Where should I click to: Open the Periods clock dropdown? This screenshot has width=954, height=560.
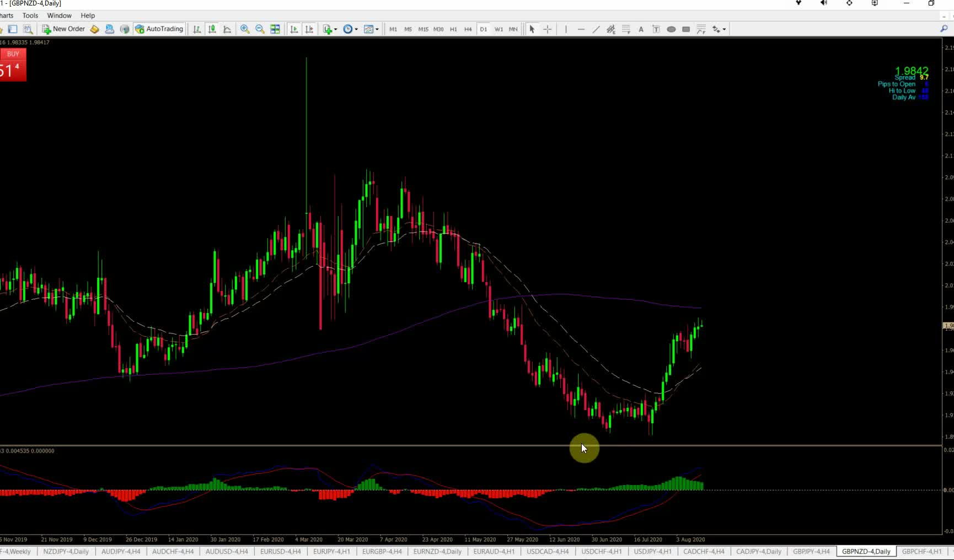[x=350, y=29]
